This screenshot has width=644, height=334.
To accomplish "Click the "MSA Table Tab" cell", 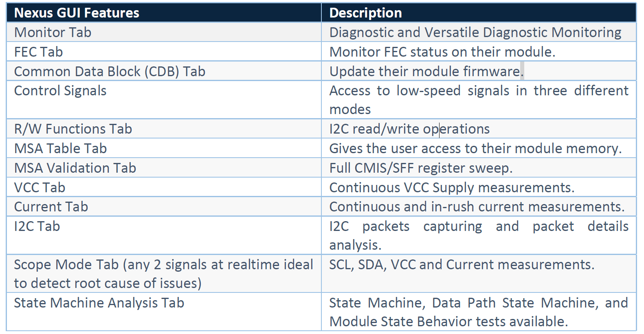I will 60,149.
